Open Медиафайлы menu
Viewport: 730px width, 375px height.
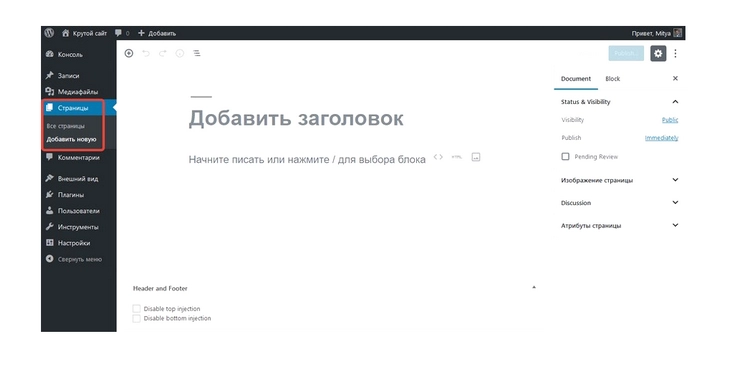(x=79, y=92)
